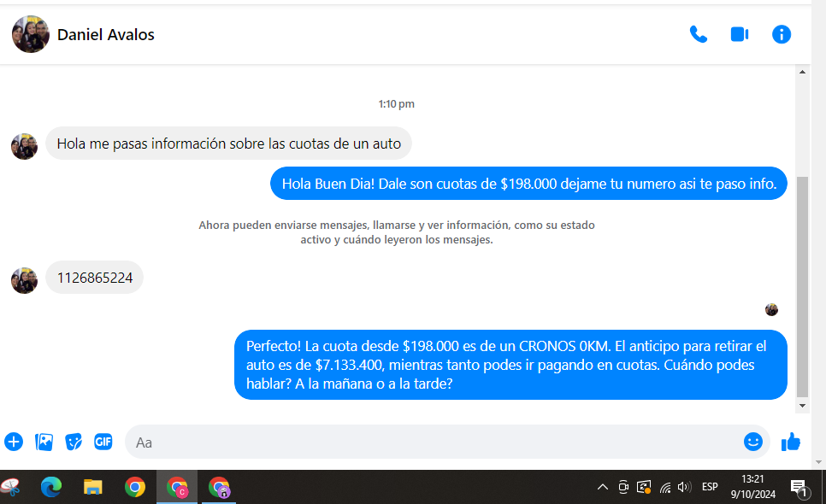826x504 pixels.
Task: Expand hidden system tray icons chevron
Action: coord(603,487)
